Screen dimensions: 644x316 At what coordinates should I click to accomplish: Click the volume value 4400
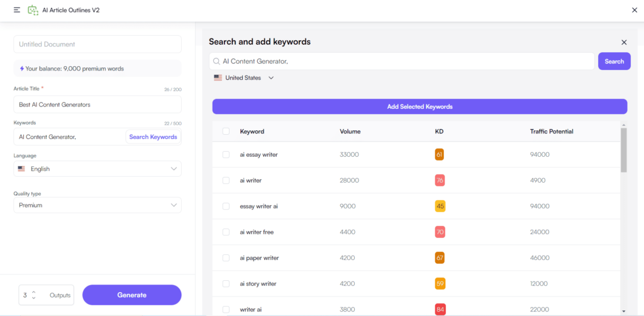tap(348, 232)
